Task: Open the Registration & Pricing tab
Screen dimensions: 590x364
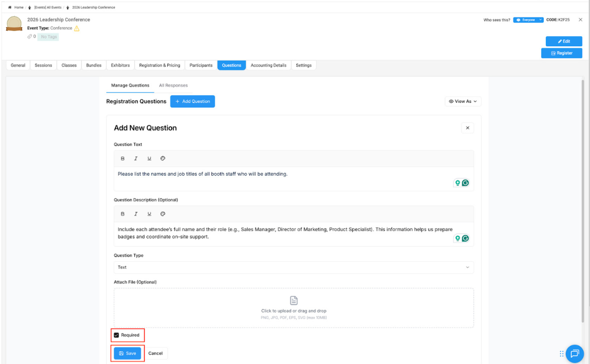Action: tap(159, 65)
